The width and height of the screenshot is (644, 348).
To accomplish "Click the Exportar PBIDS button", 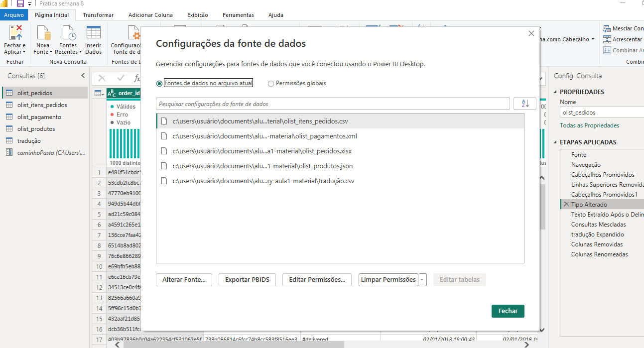I will click(248, 280).
